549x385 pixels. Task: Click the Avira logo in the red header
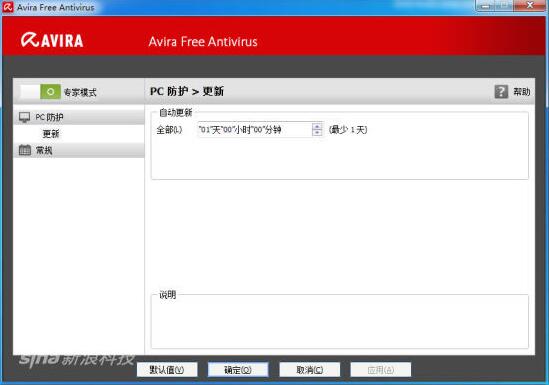pyautogui.click(x=52, y=40)
